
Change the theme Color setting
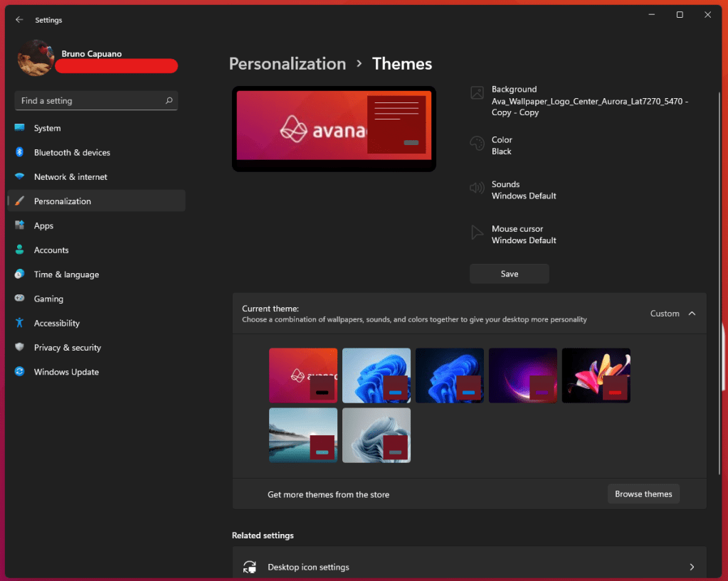(x=501, y=146)
